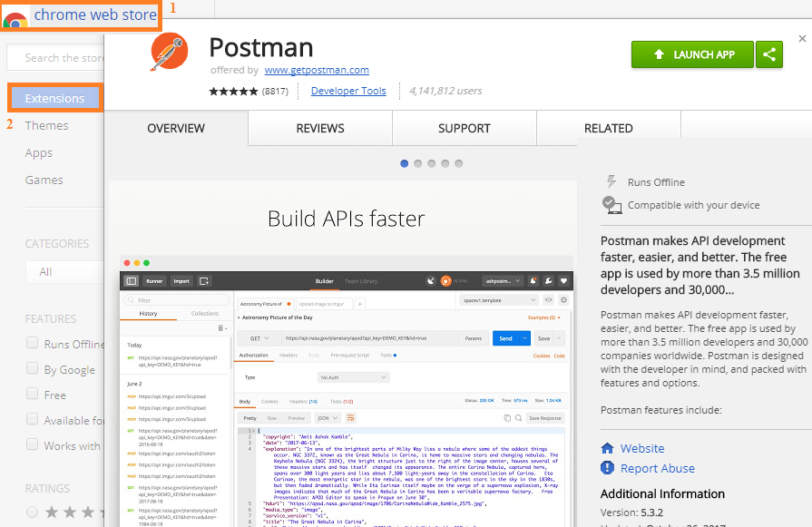
Task: Close the Postman details overlay
Action: 802,38
